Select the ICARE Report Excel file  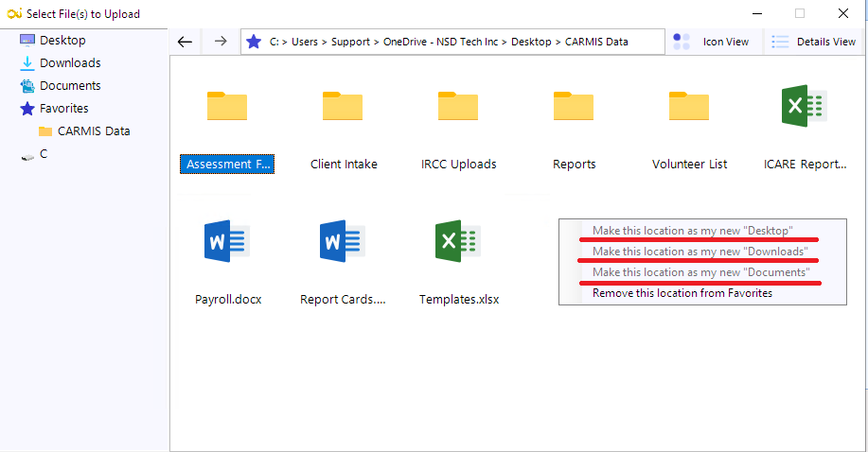pos(804,107)
